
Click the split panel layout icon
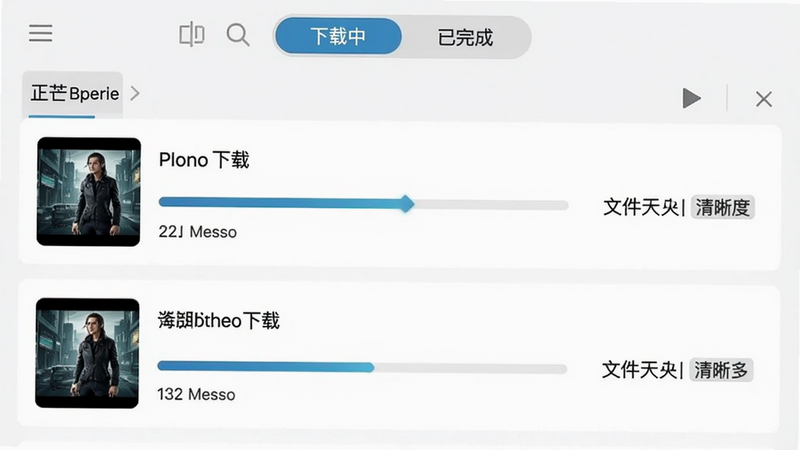coord(192,35)
